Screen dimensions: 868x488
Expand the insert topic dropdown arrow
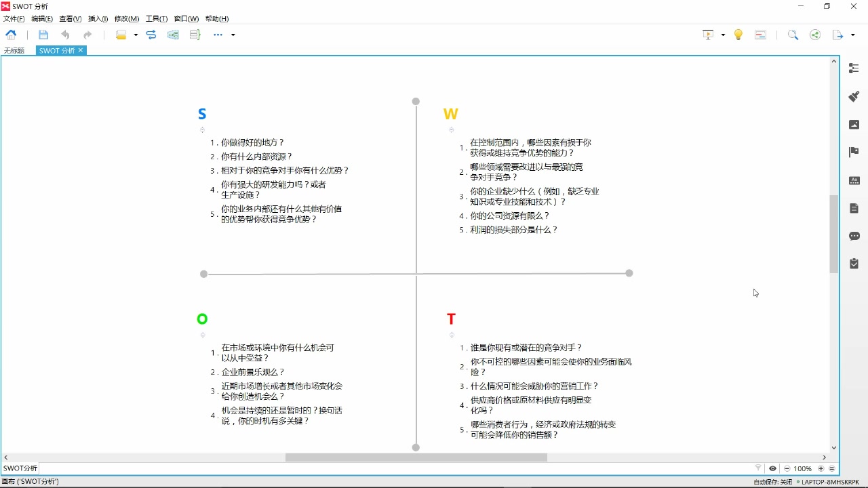click(136, 35)
